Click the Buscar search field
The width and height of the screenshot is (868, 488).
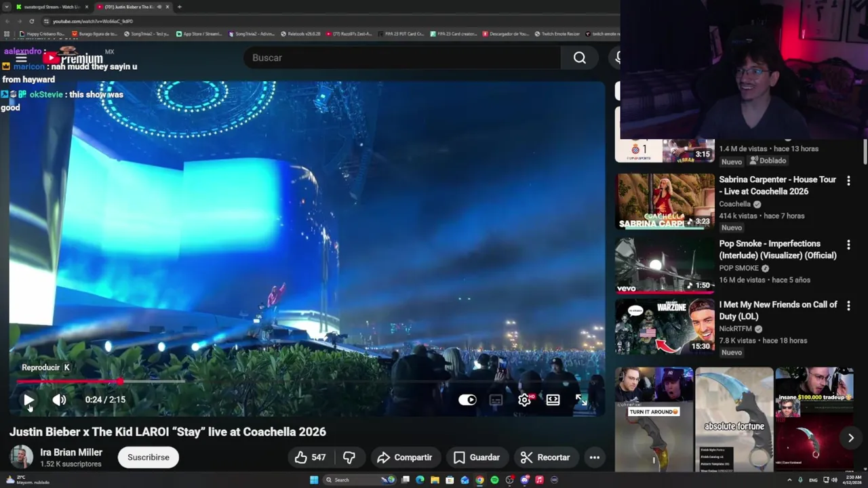(x=403, y=58)
